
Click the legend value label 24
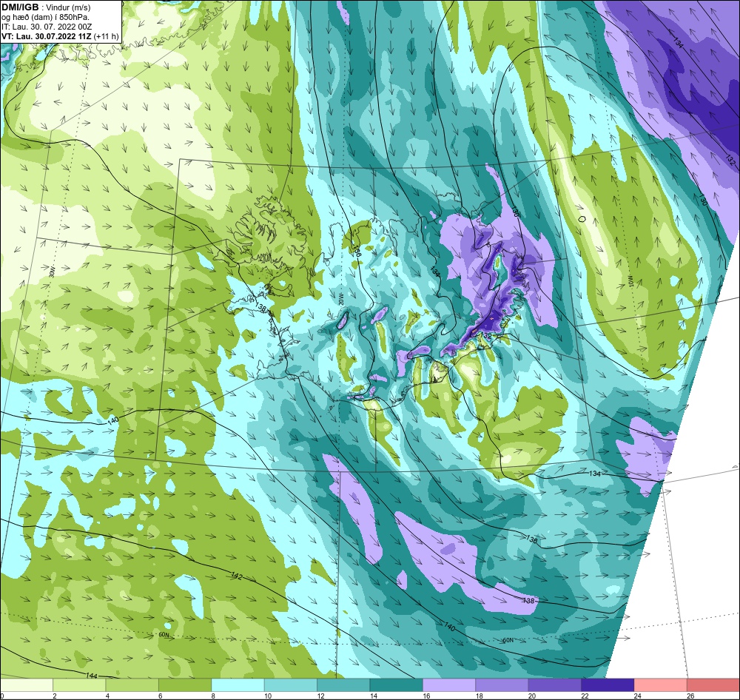pos(638,696)
